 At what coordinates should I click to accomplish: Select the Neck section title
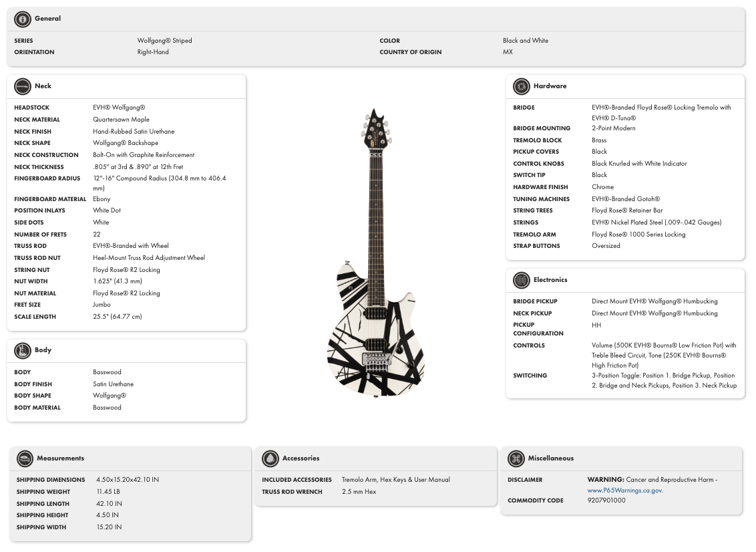43,86
